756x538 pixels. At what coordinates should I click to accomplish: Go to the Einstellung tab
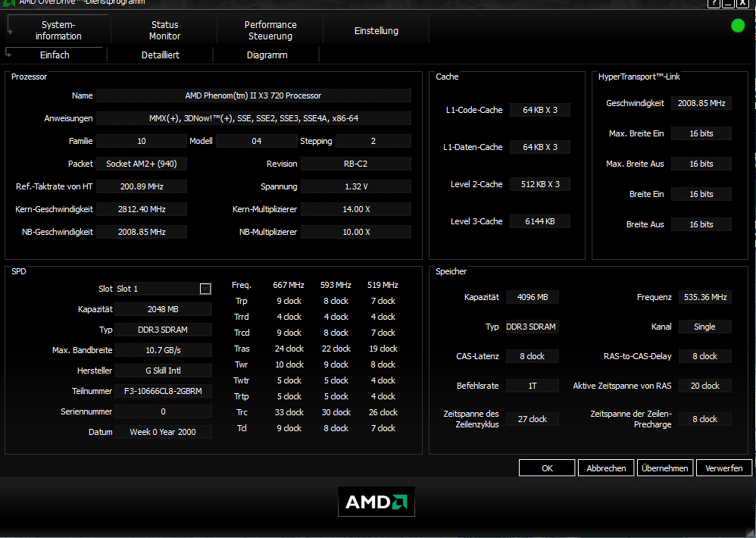(376, 30)
